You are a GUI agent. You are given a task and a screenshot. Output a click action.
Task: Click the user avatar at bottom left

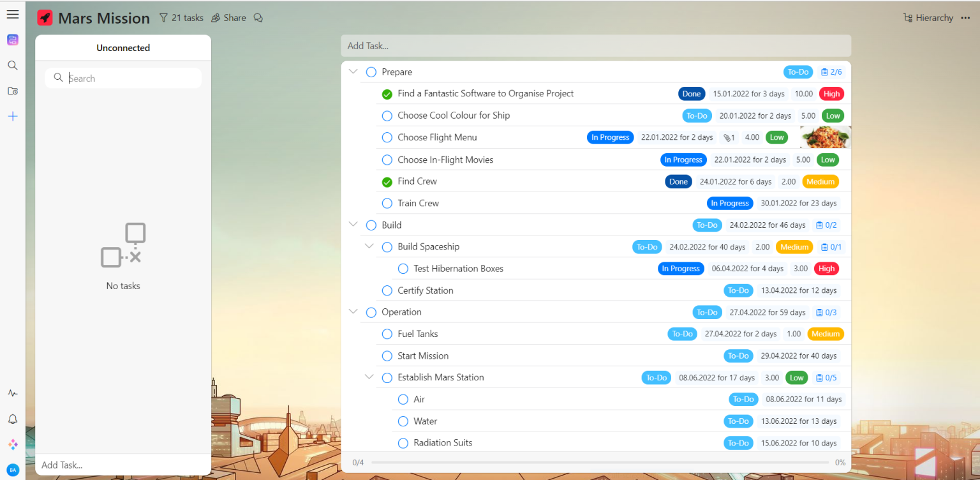pos(12,470)
